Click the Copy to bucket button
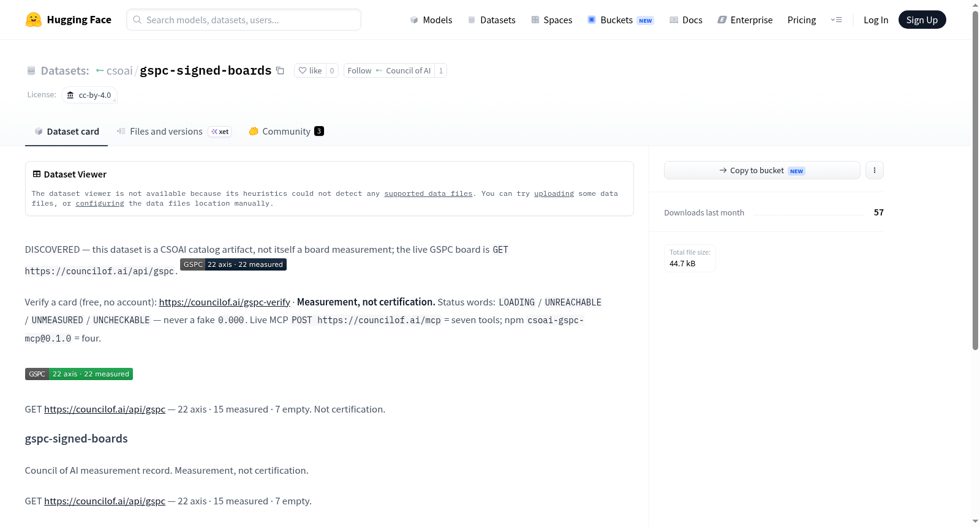This screenshot has width=980, height=527. tap(762, 170)
